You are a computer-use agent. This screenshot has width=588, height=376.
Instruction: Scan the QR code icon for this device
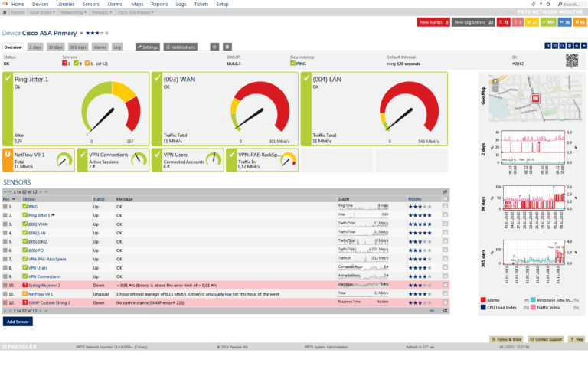point(573,61)
